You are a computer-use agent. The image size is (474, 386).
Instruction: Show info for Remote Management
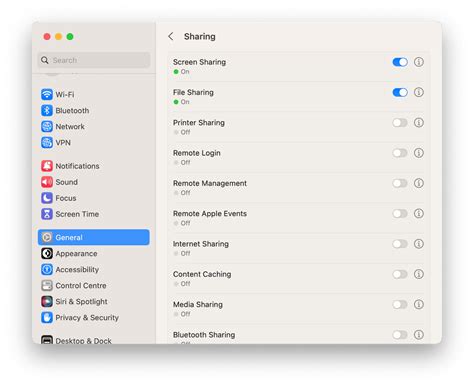[419, 183]
